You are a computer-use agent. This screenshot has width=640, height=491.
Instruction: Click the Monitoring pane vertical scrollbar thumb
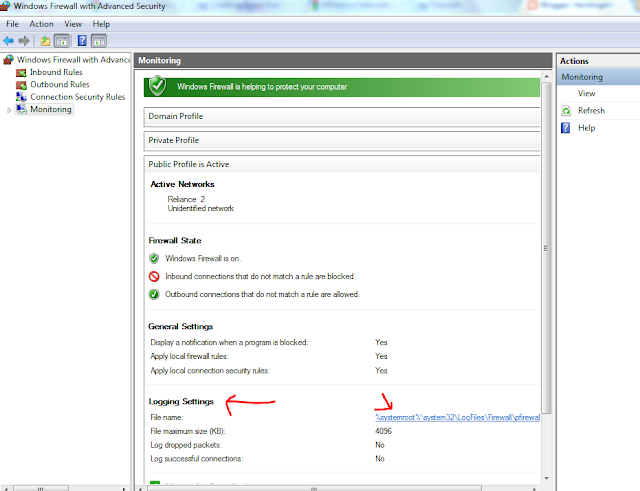[x=546, y=248]
